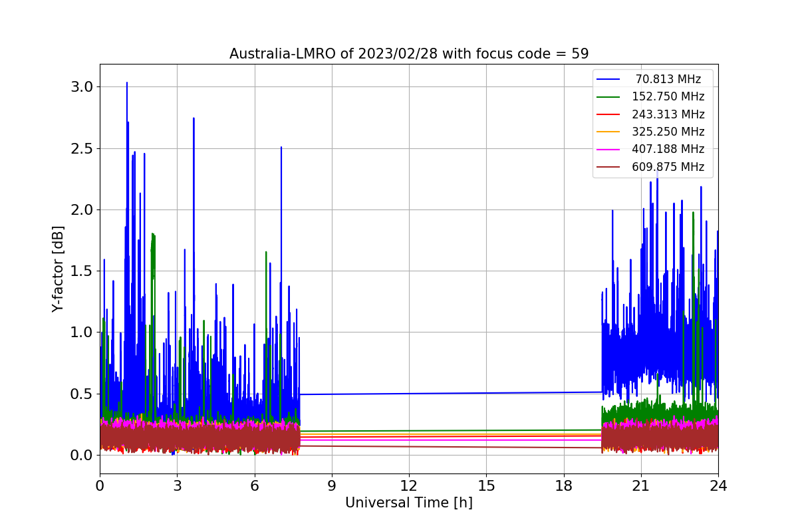The image size is (798, 532).
Task: Click the Universal Time [h] axis label
Action: click(409, 503)
